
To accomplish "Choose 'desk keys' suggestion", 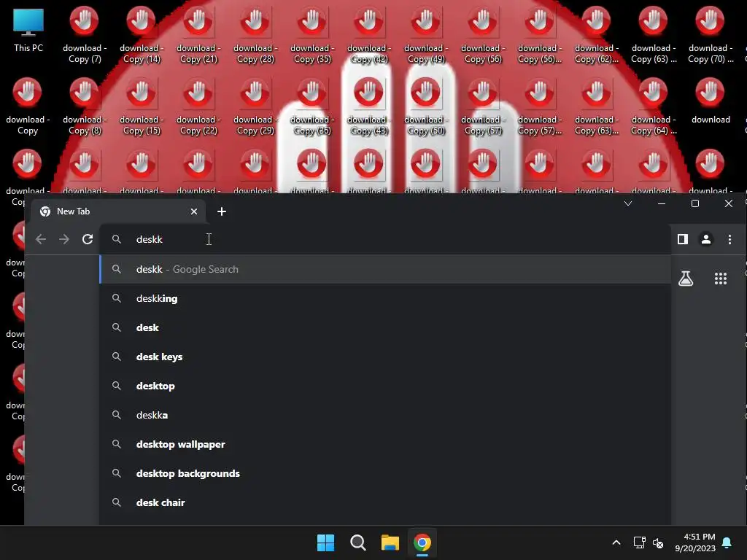I will [385, 357].
